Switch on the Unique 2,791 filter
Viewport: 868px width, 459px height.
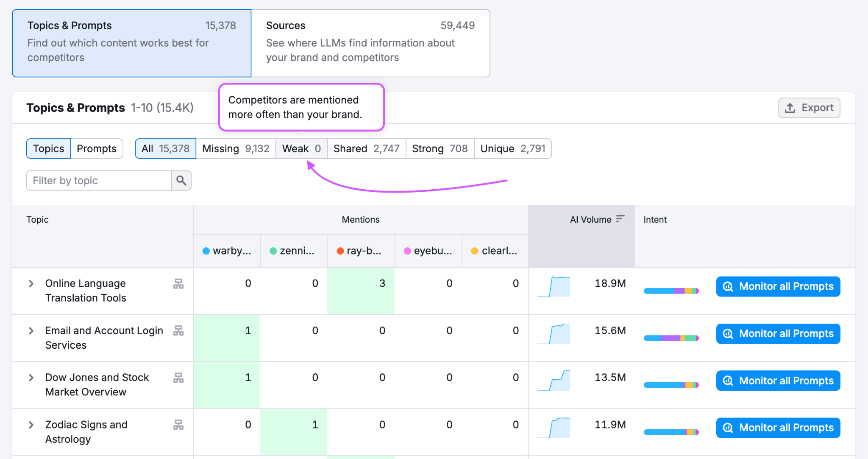513,148
